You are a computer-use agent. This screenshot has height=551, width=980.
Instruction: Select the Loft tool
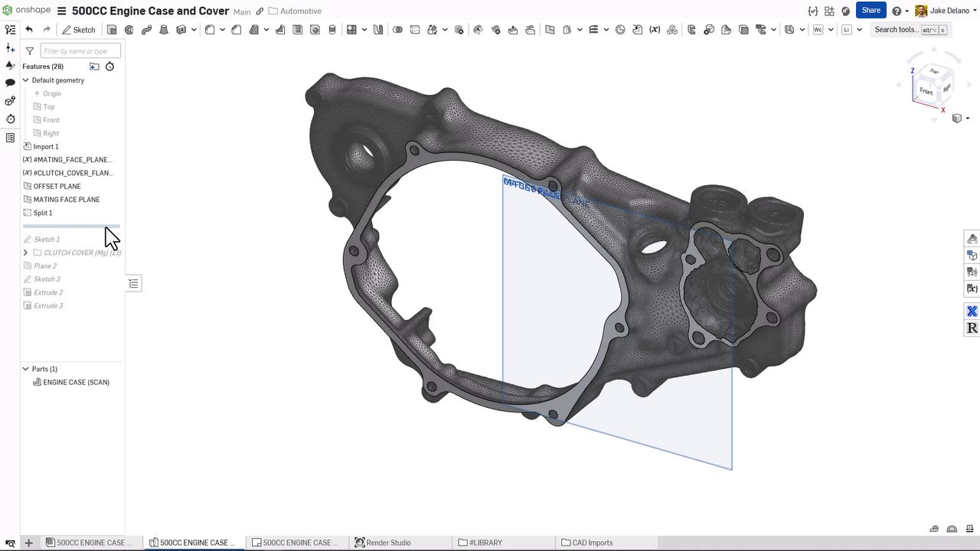point(163,29)
